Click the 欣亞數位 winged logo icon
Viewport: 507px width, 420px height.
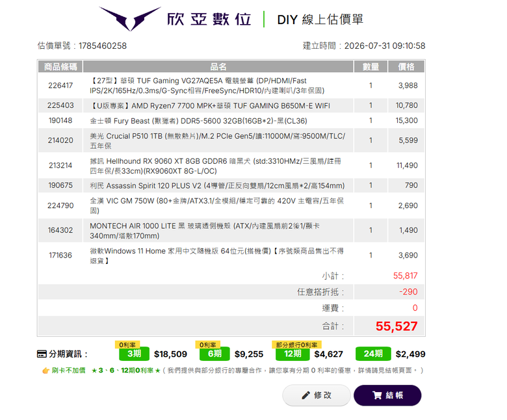tap(130, 19)
